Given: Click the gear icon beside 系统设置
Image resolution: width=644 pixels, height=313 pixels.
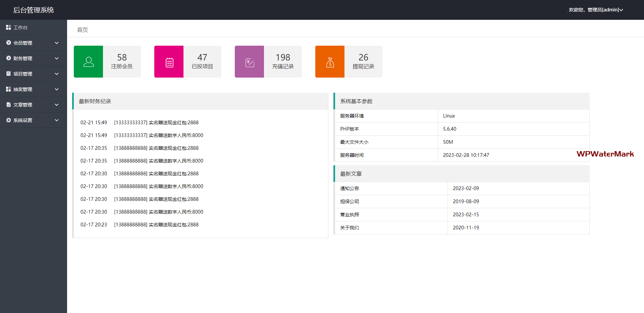Looking at the screenshot, I should pos(8,120).
